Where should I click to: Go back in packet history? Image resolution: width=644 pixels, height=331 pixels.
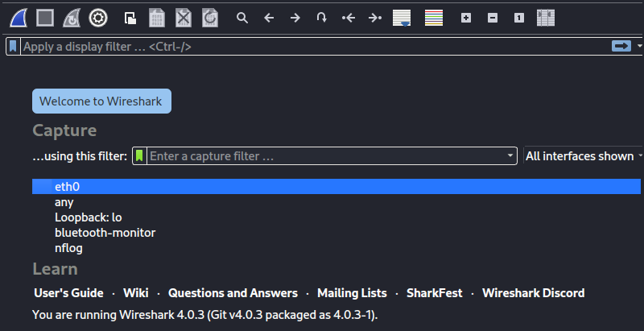[269, 18]
